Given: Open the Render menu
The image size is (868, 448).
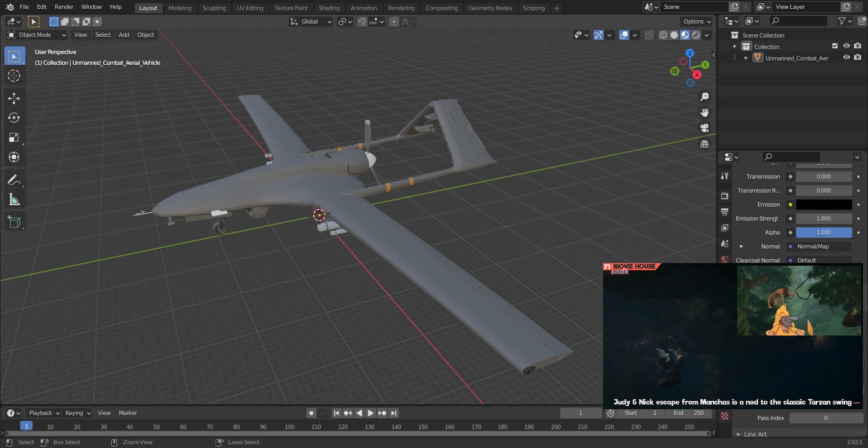Looking at the screenshot, I should click(64, 7).
